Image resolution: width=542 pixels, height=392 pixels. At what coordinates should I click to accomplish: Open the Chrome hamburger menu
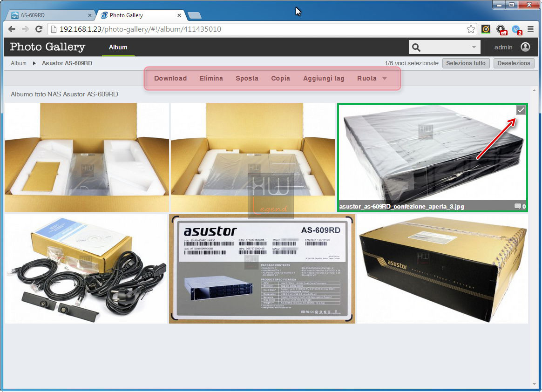[531, 29]
